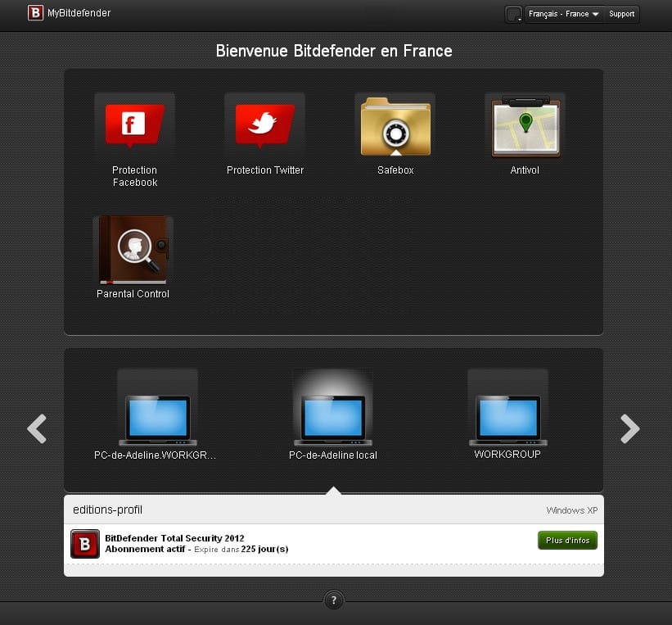This screenshot has width=672, height=625.
Task: Click the Bienvenue Bitdefender en France heading
Action: (334, 51)
